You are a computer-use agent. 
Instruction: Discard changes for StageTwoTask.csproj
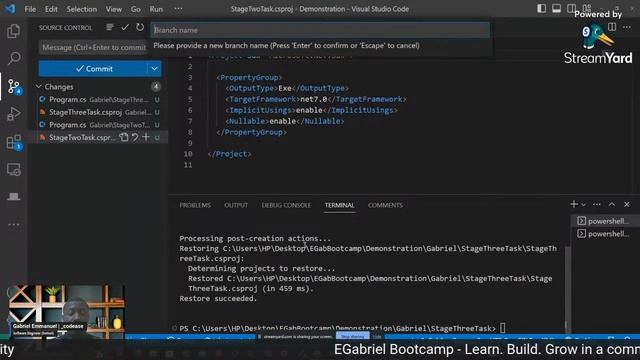pyautogui.click(x=135, y=138)
